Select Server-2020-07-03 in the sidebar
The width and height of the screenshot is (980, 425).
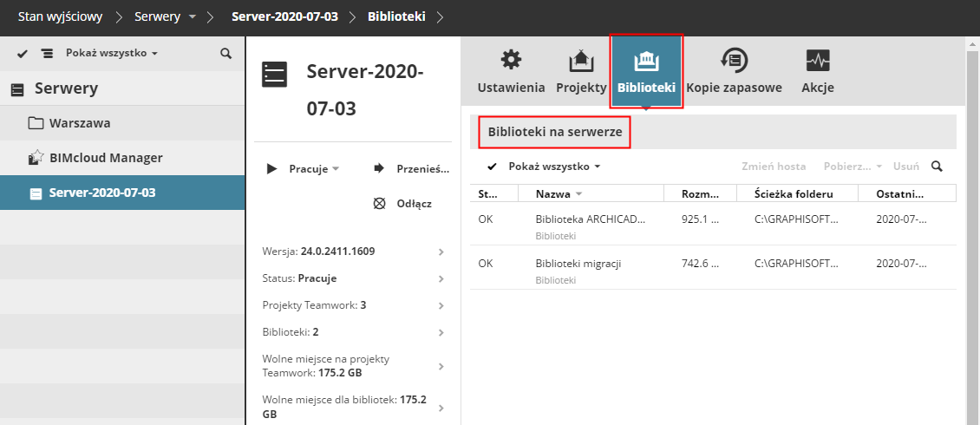click(122, 193)
